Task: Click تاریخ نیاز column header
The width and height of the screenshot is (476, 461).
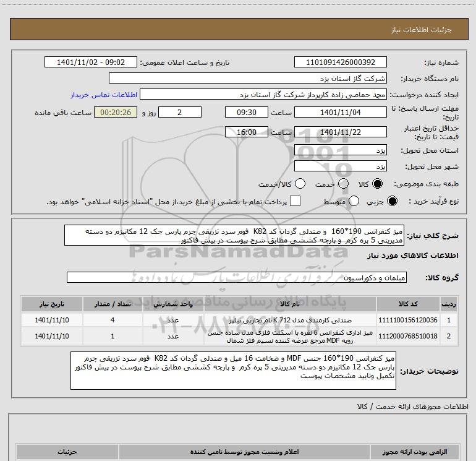Action: pyautogui.click(x=52, y=304)
